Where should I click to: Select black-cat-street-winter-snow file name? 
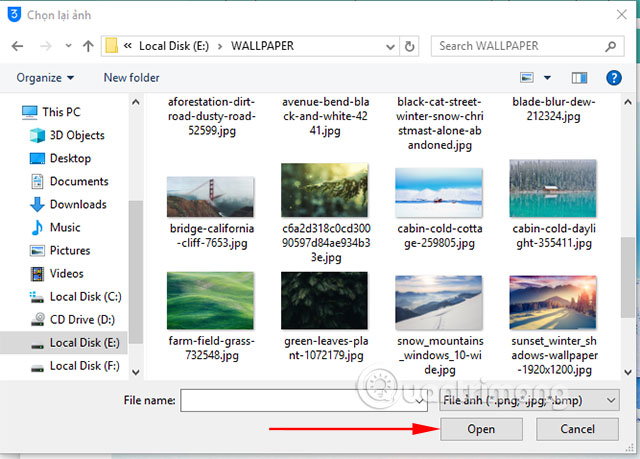[x=440, y=124]
